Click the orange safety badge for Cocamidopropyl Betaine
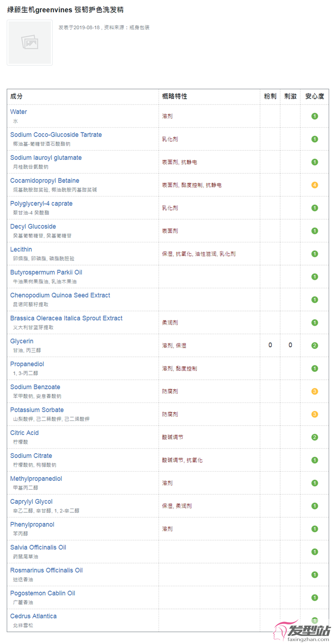Screen dimensions: 333x644 (x=315, y=185)
